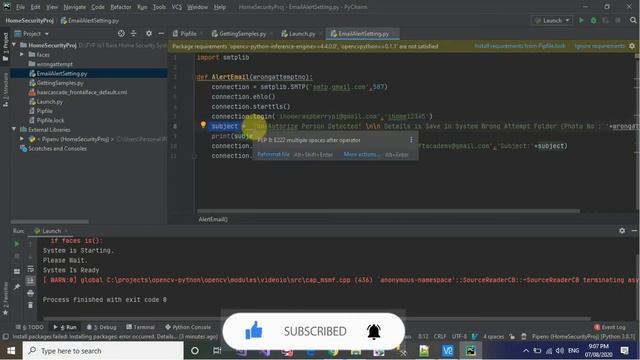The height and width of the screenshot is (360, 640).
Task: Pin the Run tab with the pin icon
Action: click(17, 287)
